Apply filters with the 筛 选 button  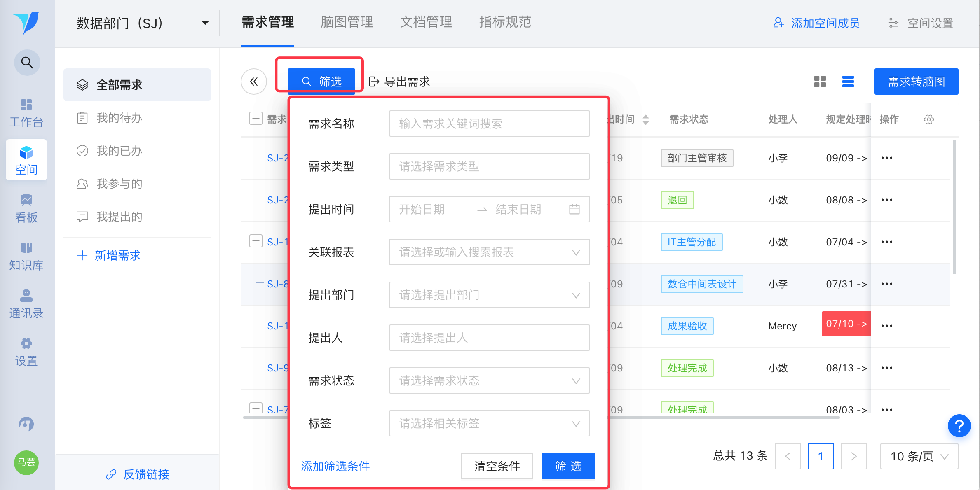coord(568,466)
